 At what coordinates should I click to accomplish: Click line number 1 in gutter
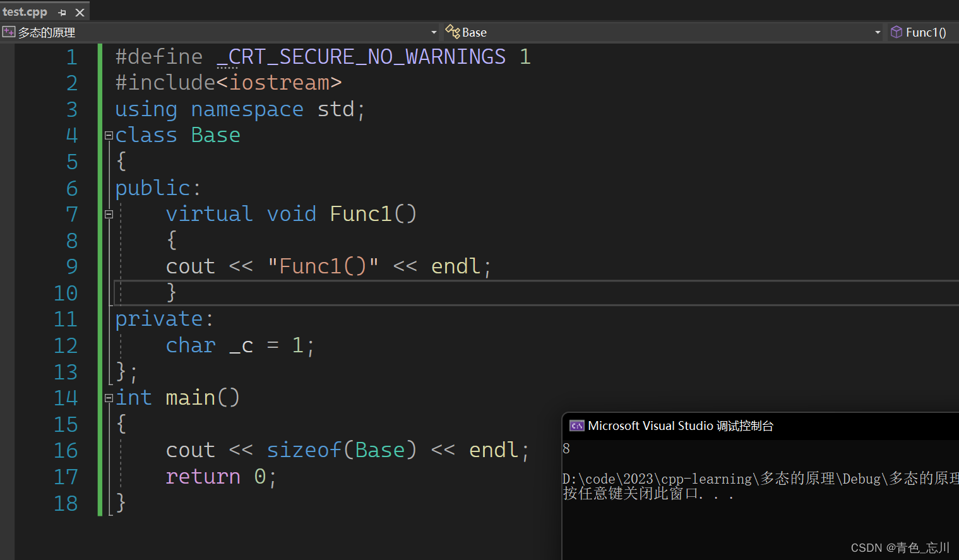72,57
